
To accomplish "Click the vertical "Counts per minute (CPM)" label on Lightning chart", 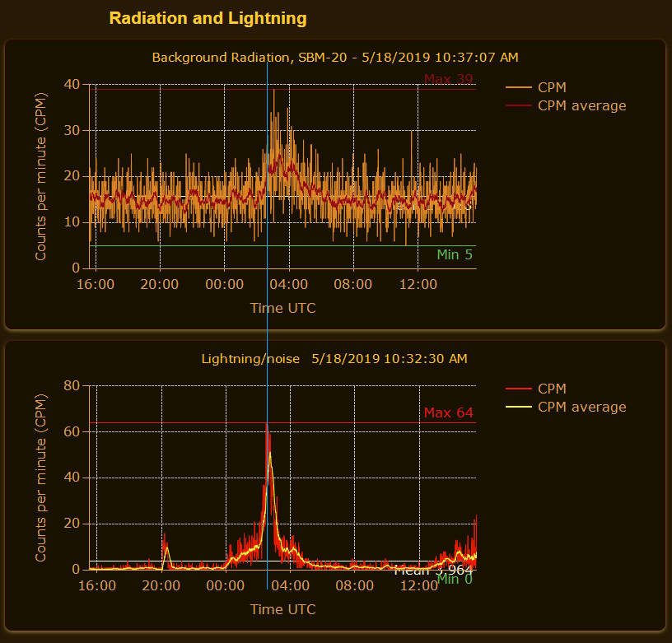I will pos(40,478).
